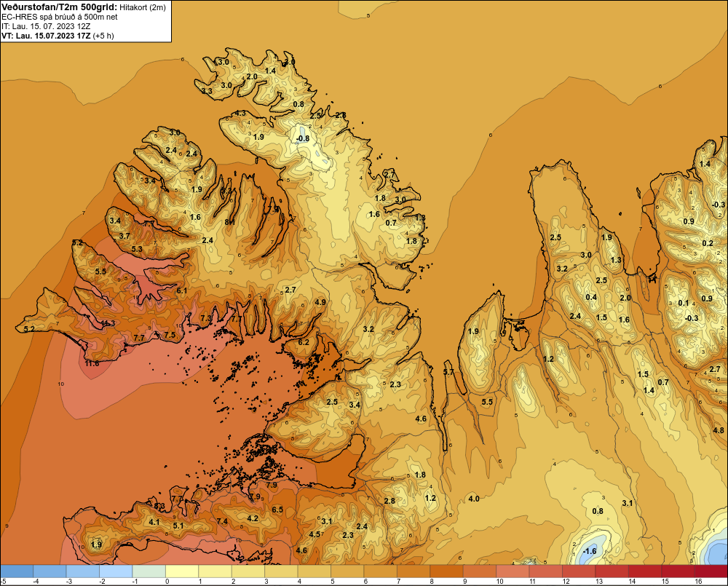Click the "0.4" temperature value

click(591, 297)
